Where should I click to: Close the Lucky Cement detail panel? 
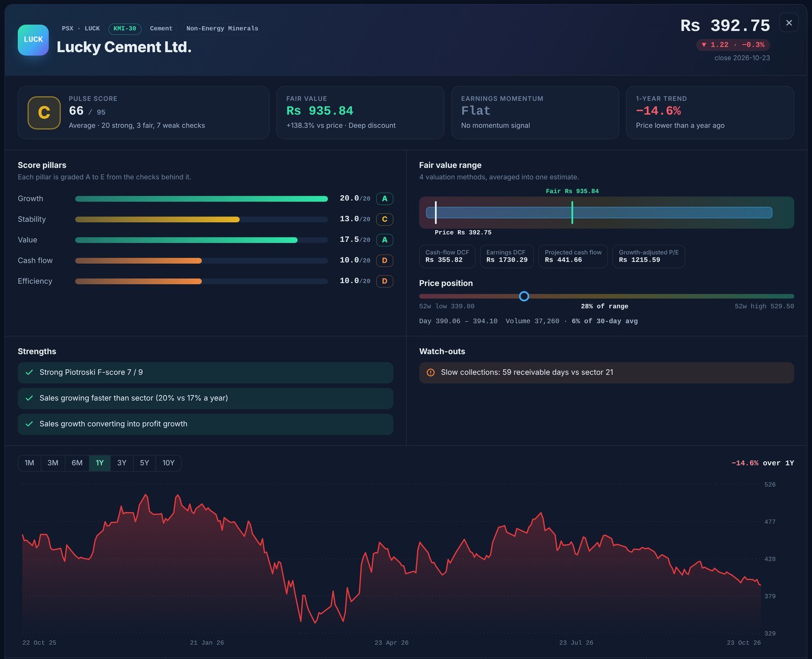tap(789, 23)
